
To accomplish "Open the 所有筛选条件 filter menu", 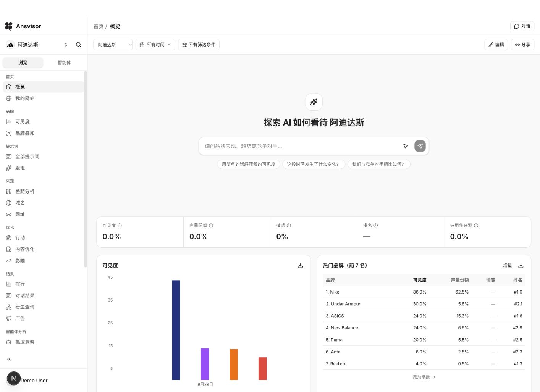I will click(x=199, y=45).
